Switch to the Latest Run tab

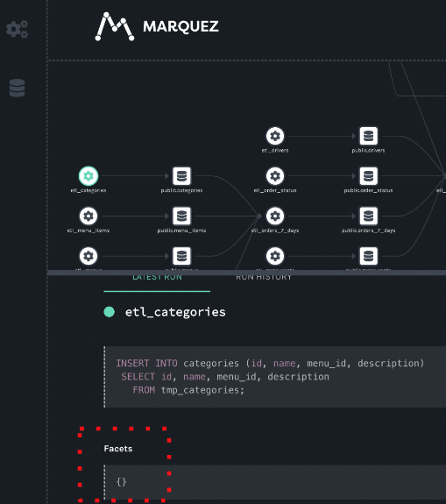point(157,278)
